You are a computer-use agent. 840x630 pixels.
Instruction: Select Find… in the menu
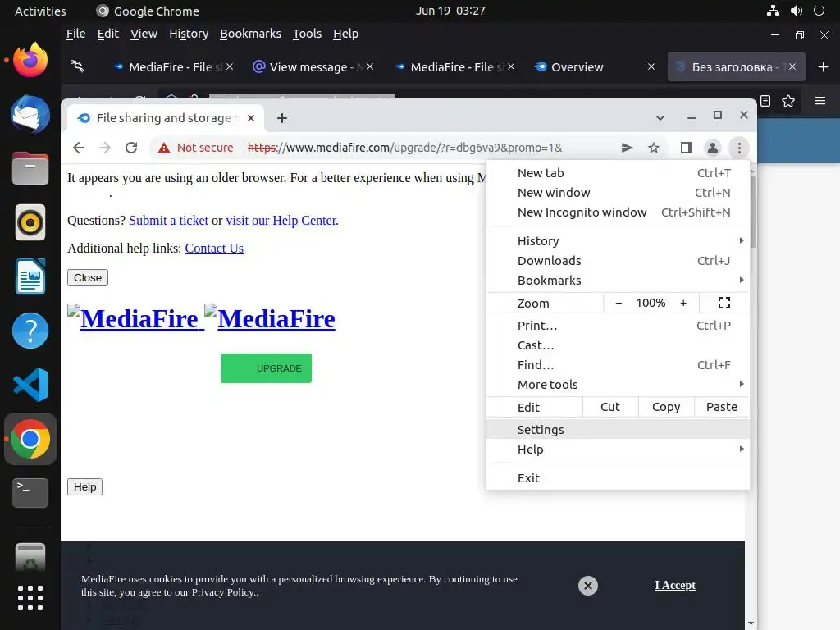(618, 365)
